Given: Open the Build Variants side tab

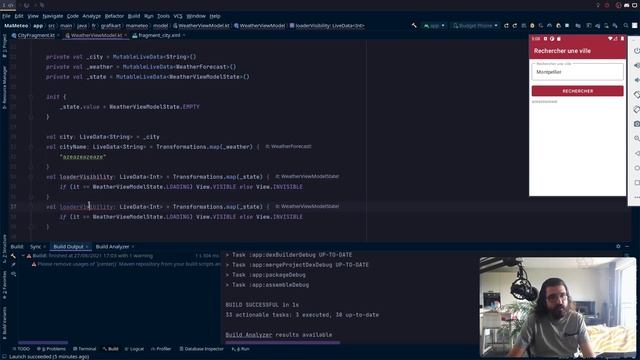Looking at the screenshot, I should coord(4,322).
